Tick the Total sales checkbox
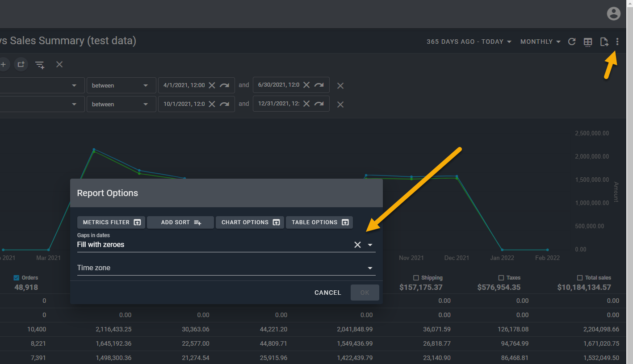633x364 pixels. click(580, 278)
